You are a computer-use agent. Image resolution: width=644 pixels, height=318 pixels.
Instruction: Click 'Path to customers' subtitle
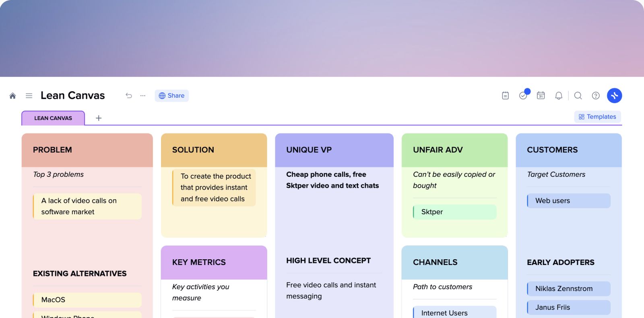tap(442, 287)
